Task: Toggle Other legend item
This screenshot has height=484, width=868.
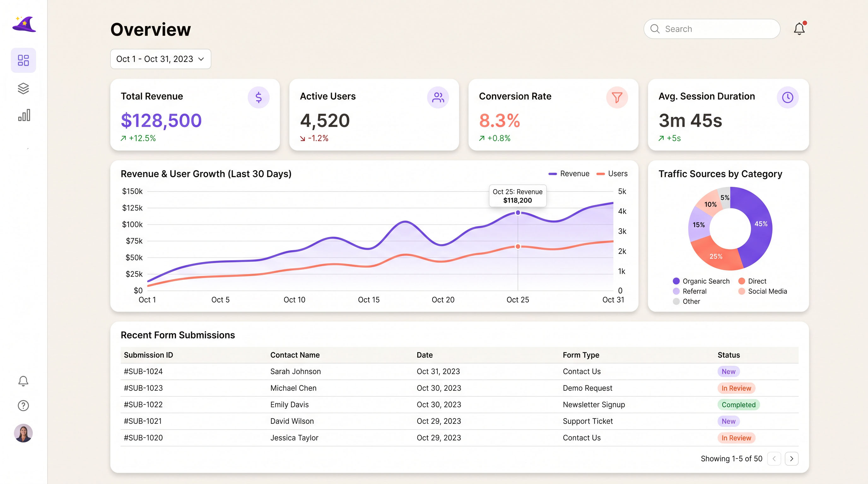Action: click(686, 301)
